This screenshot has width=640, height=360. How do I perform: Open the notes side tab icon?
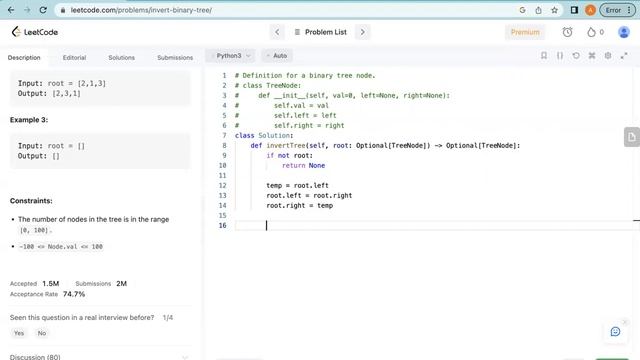coord(632,137)
